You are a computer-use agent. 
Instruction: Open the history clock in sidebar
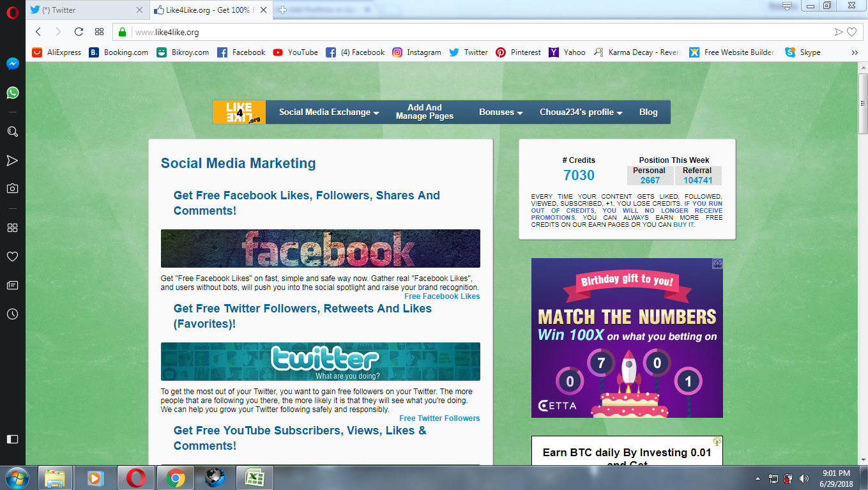point(12,314)
